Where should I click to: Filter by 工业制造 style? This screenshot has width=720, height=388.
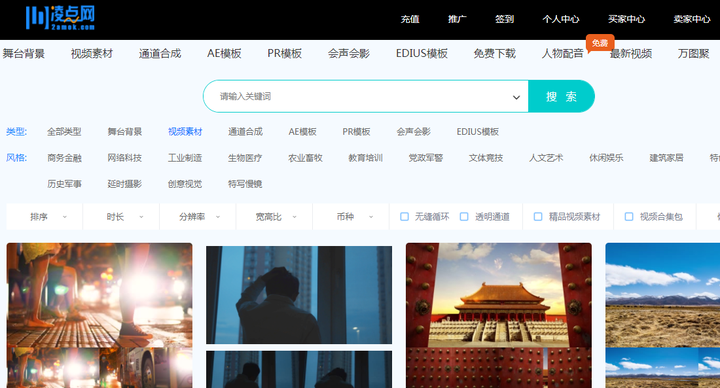pyautogui.click(x=185, y=158)
